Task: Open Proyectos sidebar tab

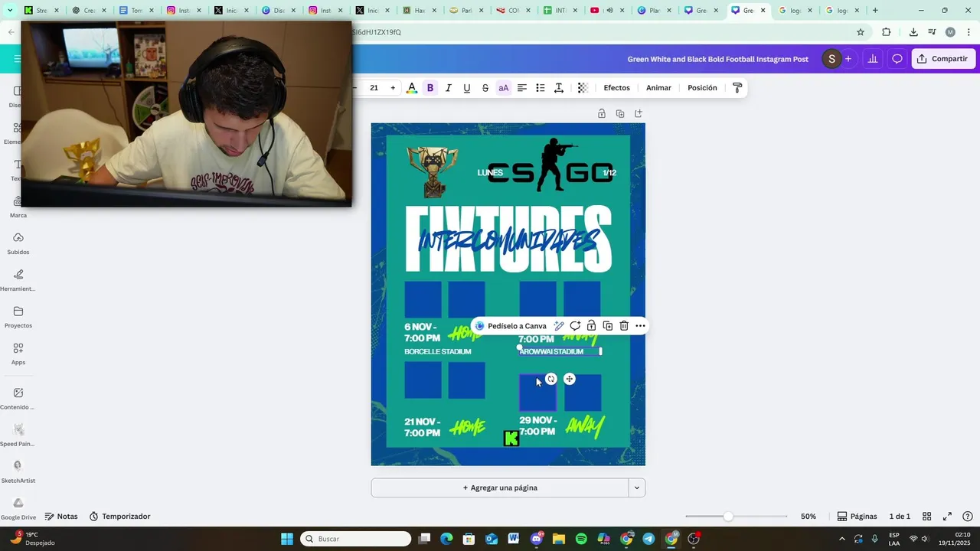Action: tap(18, 316)
